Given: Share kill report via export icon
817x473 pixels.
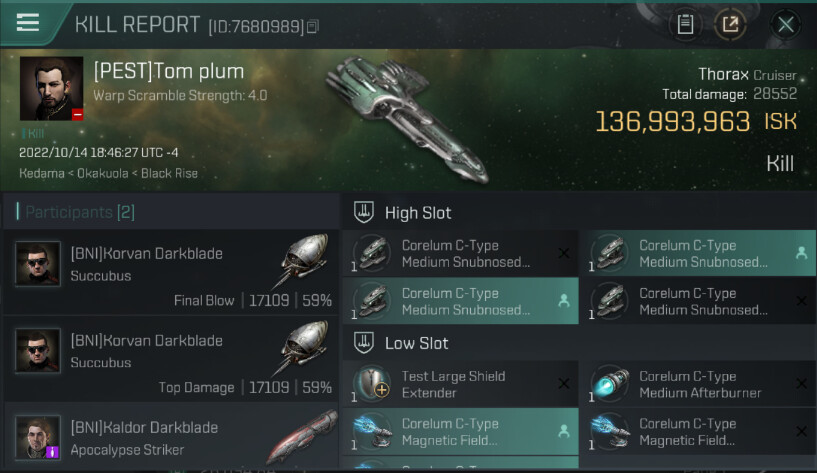Looking at the screenshot, I should pyautogui.click(x=730, y=24).
